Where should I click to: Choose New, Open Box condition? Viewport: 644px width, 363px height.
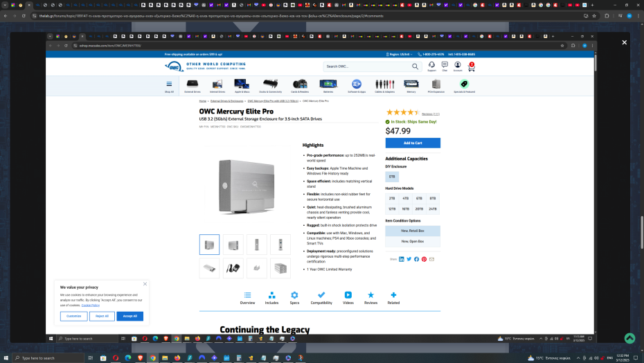[x=413, y=241]
